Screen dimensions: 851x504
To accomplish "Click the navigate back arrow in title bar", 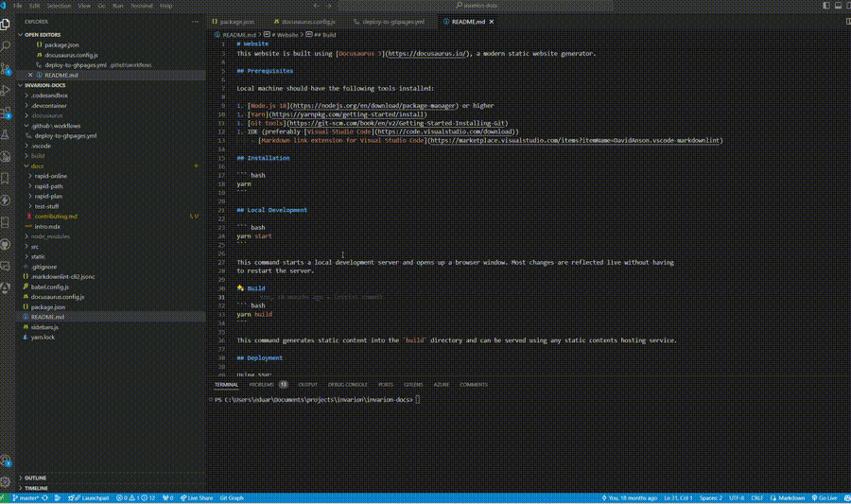I will tap(317, 6).
